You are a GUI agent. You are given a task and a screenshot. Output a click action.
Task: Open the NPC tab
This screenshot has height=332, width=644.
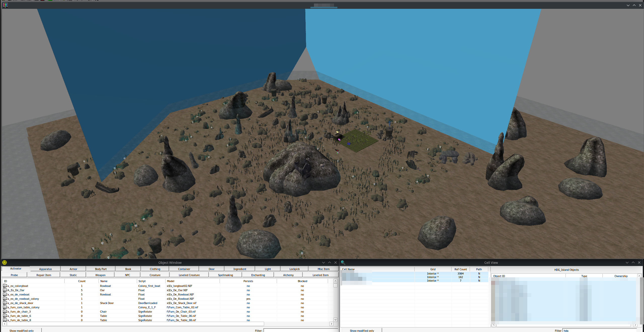(127, 275)
